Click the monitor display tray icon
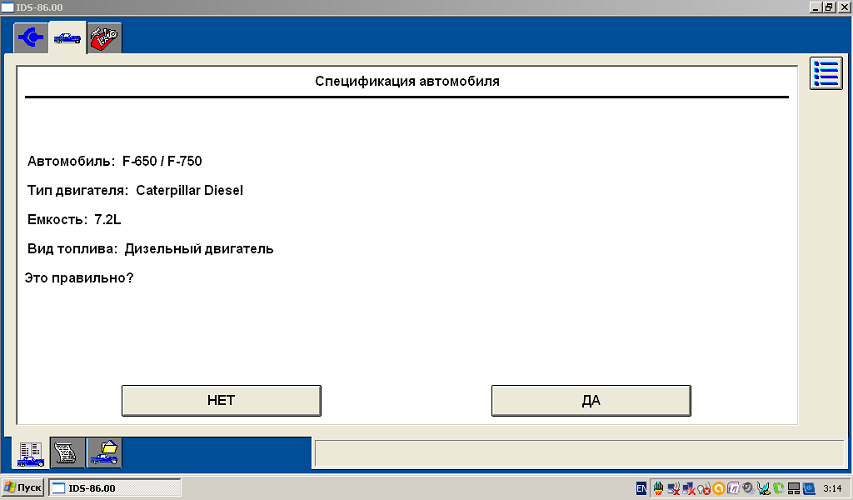This screenshot has height=500, width=853. [x=794, y=488]
